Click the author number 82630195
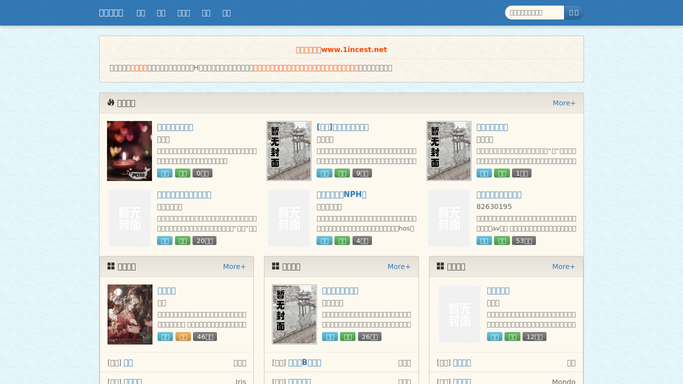683x384 pixels. 494,206
